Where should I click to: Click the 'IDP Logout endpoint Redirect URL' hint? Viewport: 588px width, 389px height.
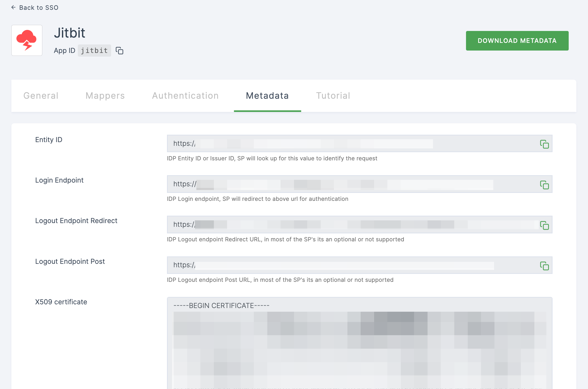(x=285, y=239)
